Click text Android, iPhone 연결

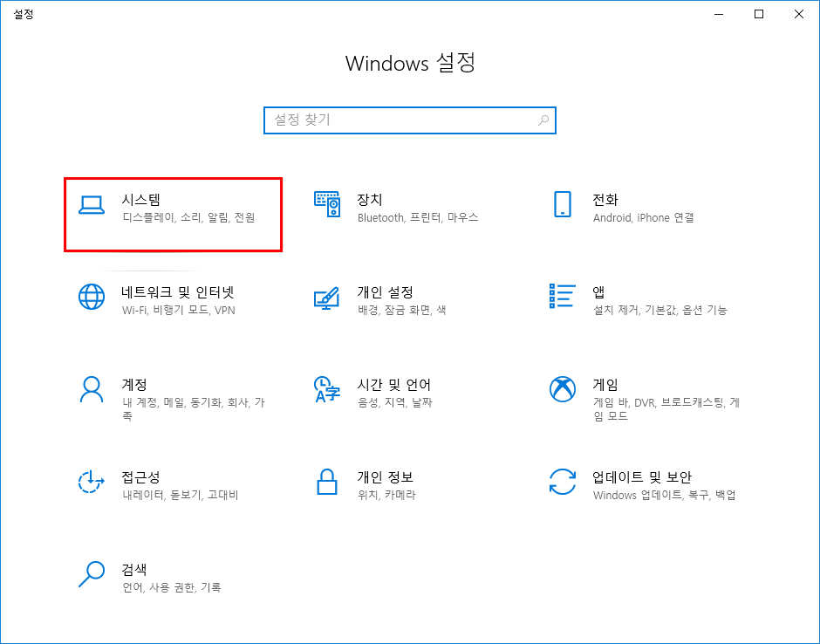pyautogui.click(x=643, y=217)
